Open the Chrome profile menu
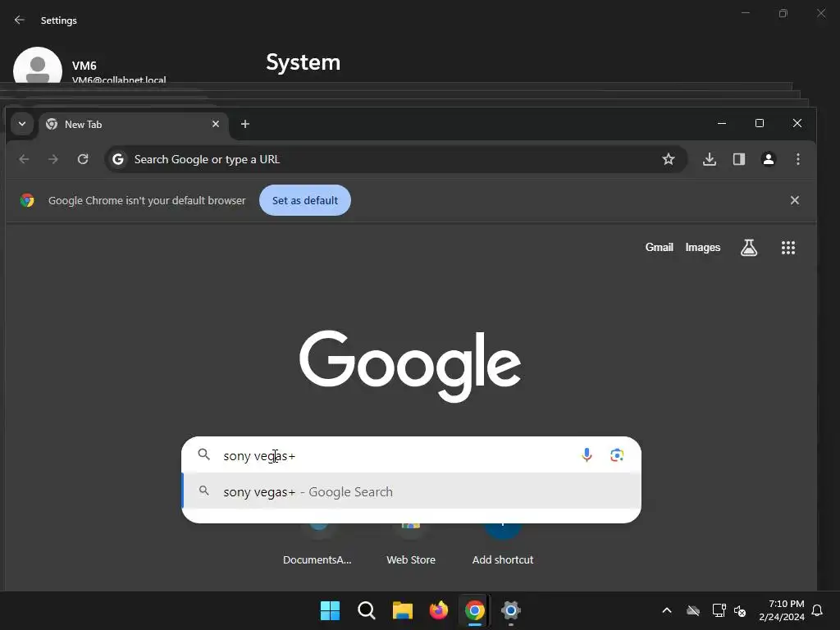840x630 pixels. 768,159
